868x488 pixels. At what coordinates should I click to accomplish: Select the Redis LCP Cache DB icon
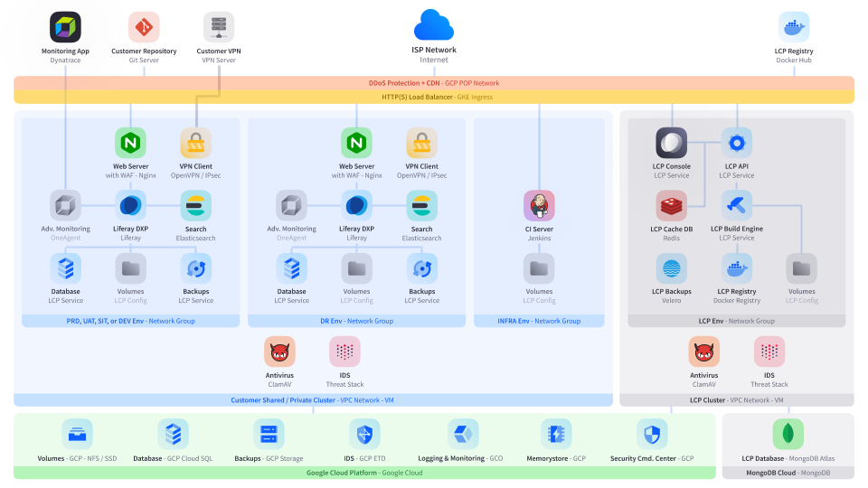(x=671, y=206)
